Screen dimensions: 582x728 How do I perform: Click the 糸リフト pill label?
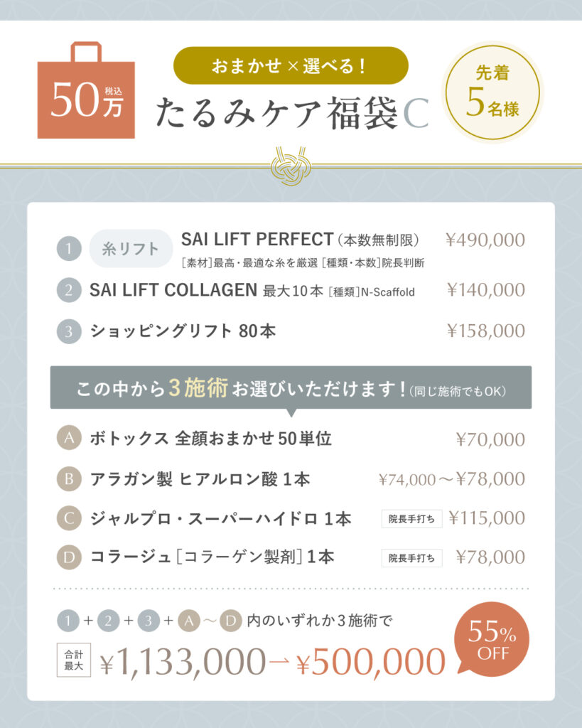coord(131,250)
